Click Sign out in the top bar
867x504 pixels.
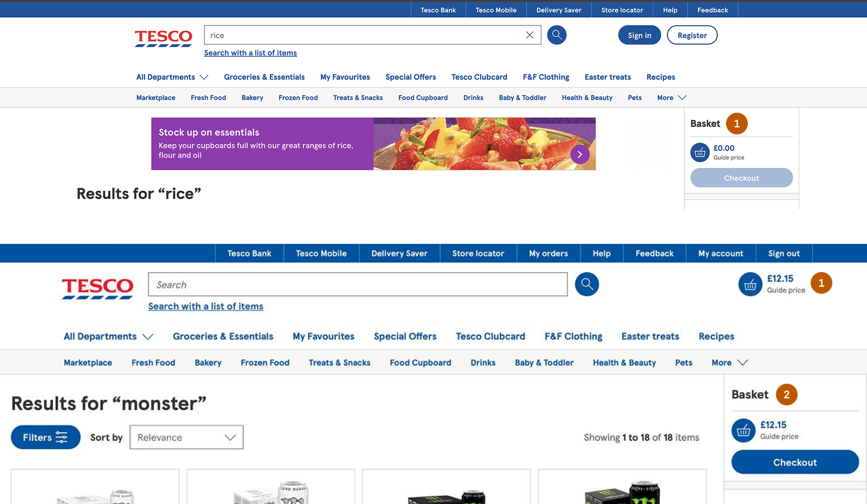point(784,254)
